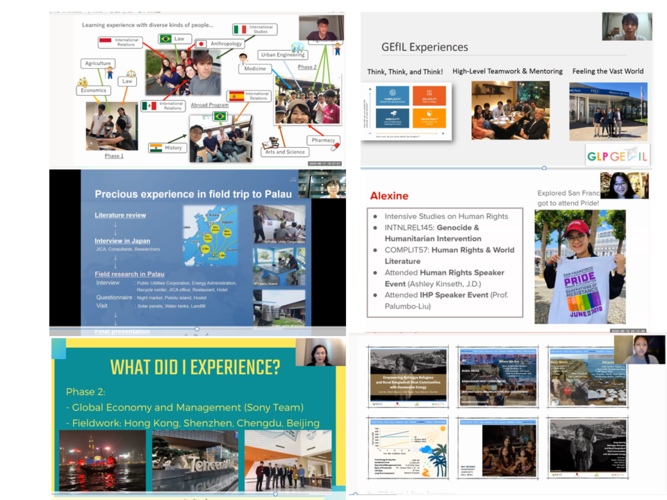Click the India flag beside History
Screen dimensions: 667x500
pos(156,148)
